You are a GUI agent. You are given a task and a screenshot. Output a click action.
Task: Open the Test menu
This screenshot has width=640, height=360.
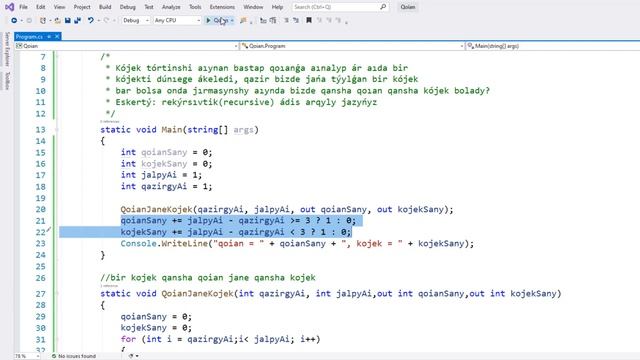click(x=149, y=7)
